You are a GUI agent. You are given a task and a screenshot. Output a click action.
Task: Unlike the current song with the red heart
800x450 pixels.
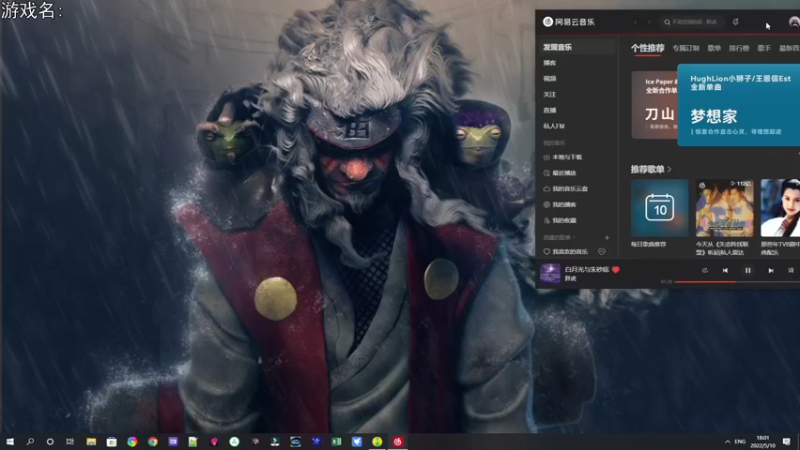click(616, 269)
